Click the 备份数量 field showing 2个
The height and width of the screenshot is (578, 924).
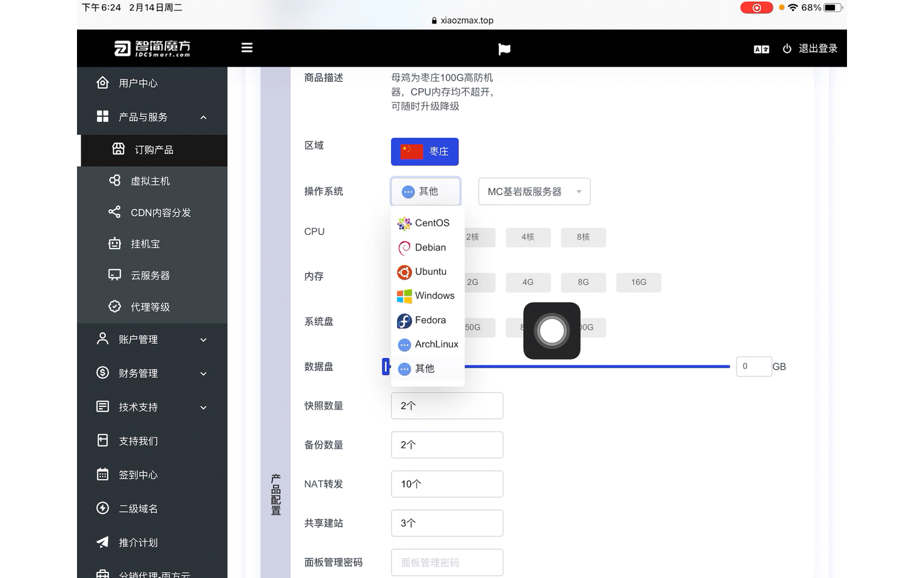pos(447,445)
